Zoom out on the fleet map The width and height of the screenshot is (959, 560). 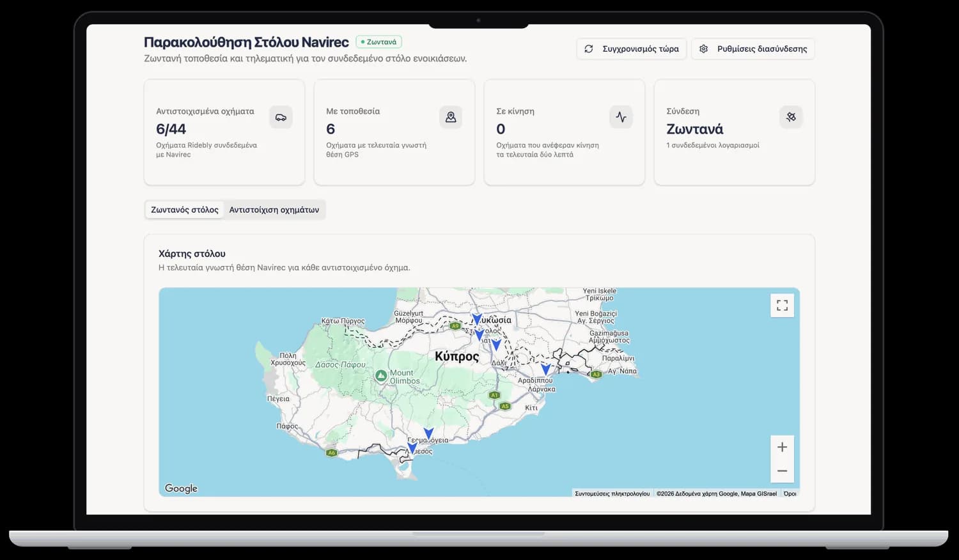[x=782, y=471]
